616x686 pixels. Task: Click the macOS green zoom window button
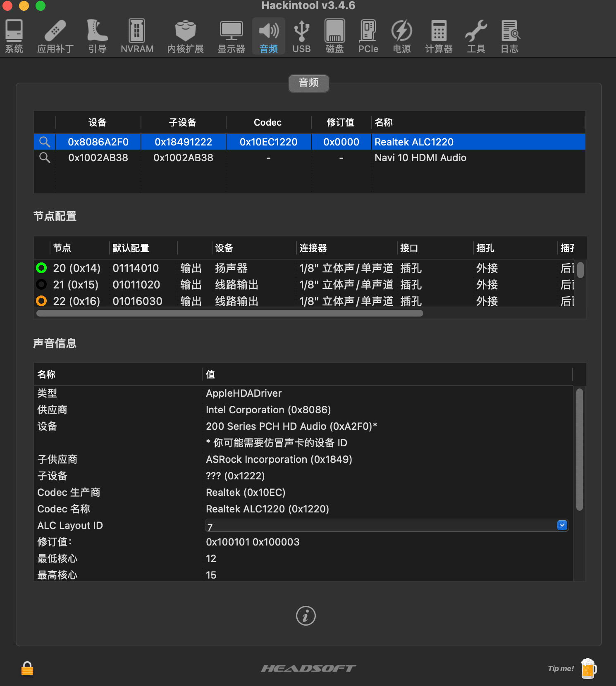(41, 5)
